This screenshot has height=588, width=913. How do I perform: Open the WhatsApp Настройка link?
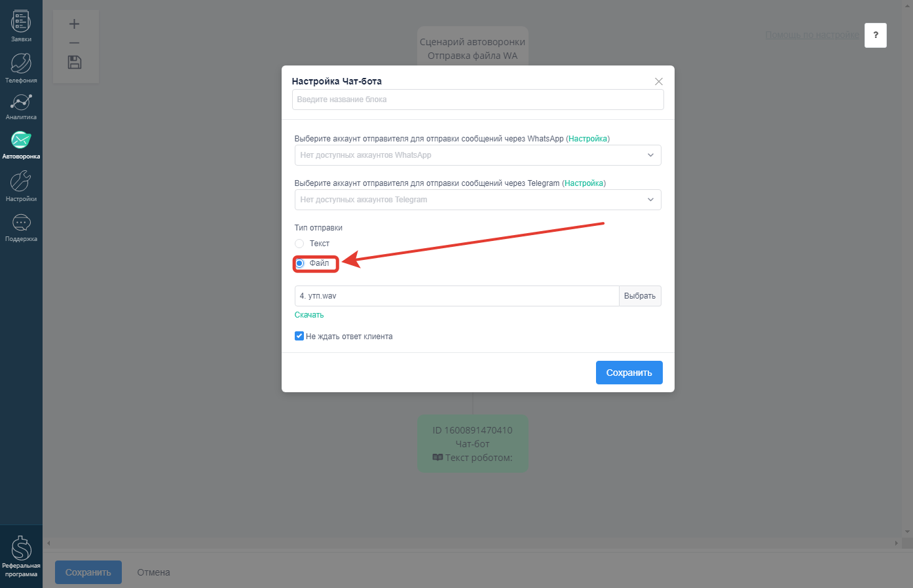coord(588,139)
